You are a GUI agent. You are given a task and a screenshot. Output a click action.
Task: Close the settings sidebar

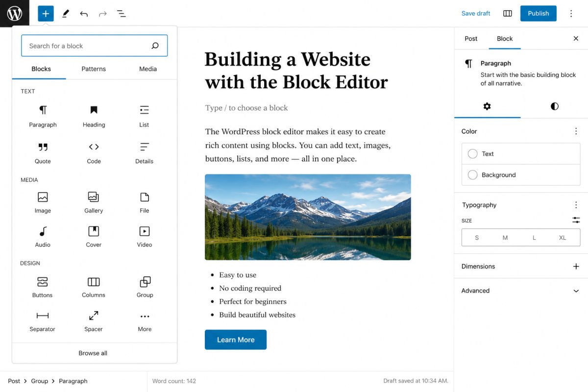[576, 39]
